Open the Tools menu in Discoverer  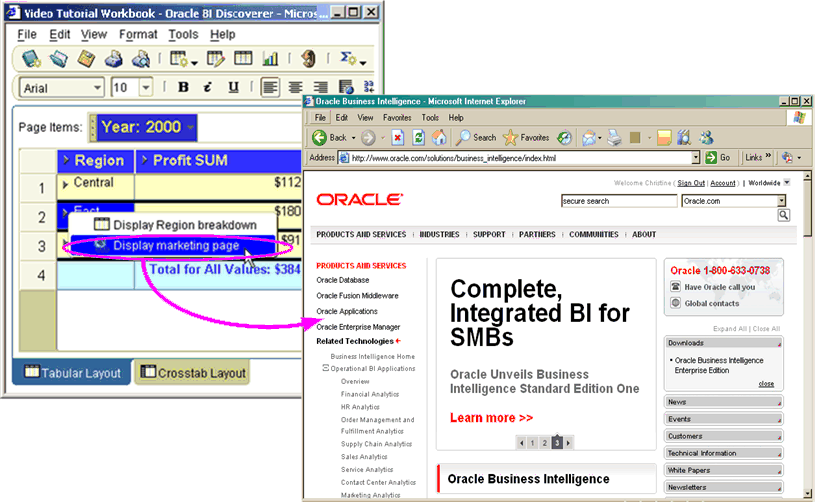[183, 34]
